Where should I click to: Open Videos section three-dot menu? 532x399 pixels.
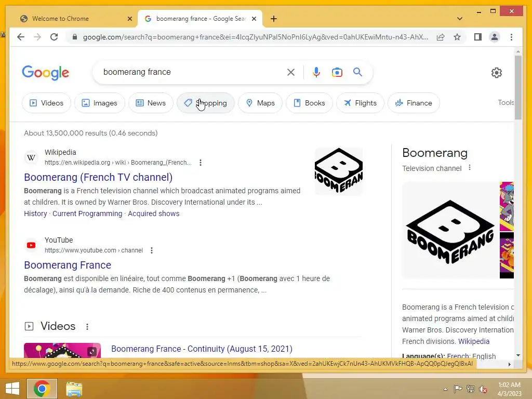tap(87, 326)
